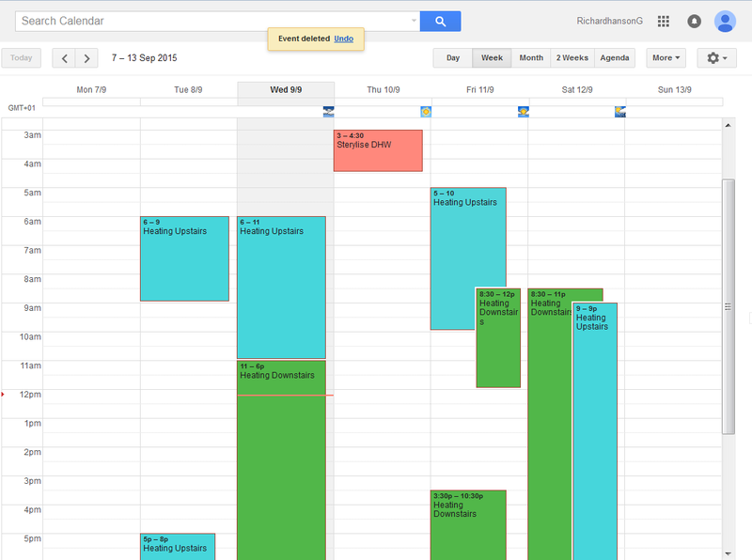
Task: Focus the Search Calendar field
Action: pos(217,21)
